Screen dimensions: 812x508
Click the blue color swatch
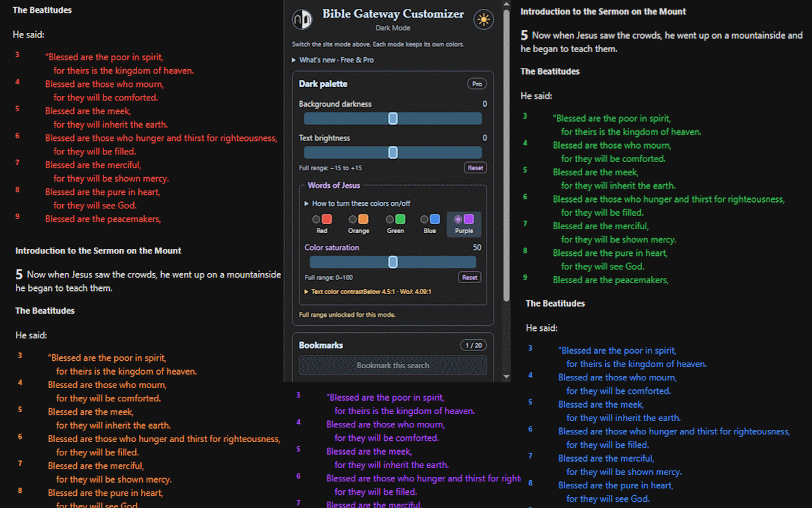(x=435, y=220)
